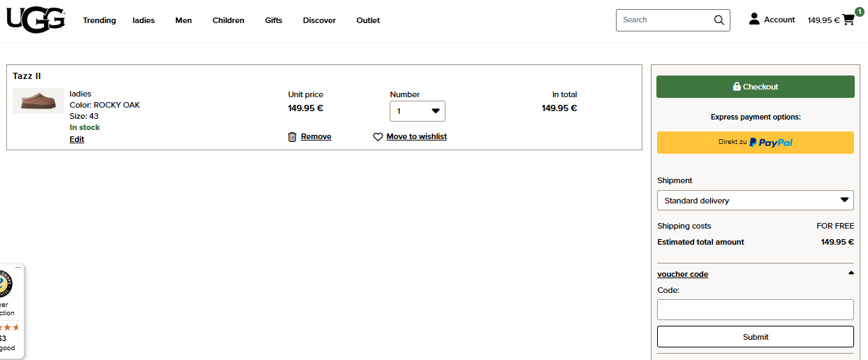
Task: Click the Trusted Shops badge icon
Action: [x=4, y=283]
